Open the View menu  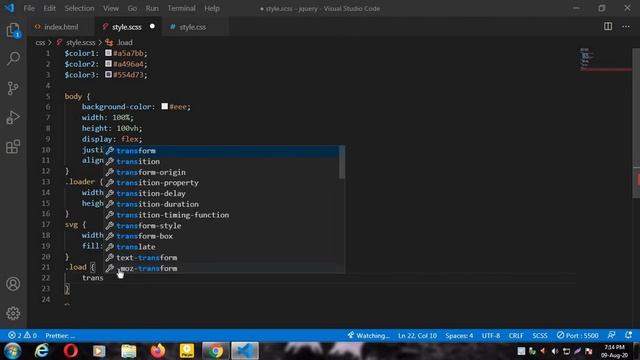(x=111, y=8)
